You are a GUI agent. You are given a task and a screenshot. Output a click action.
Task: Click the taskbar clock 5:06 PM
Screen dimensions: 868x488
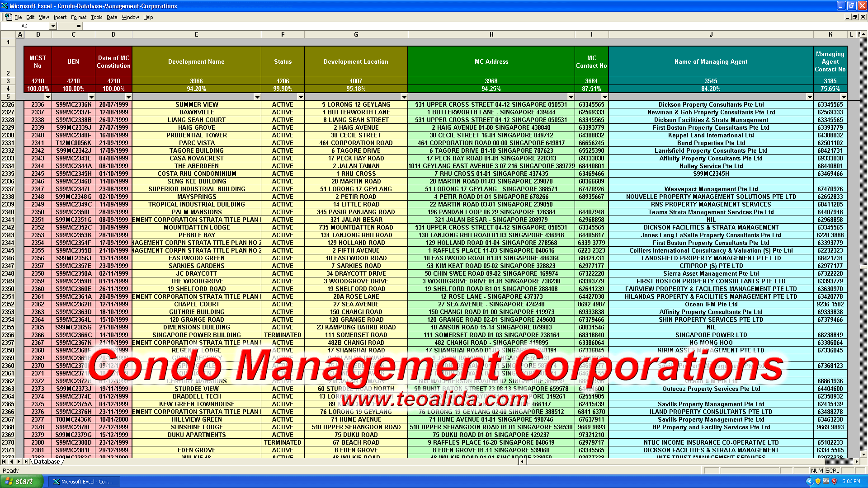(x=851, y=482)
